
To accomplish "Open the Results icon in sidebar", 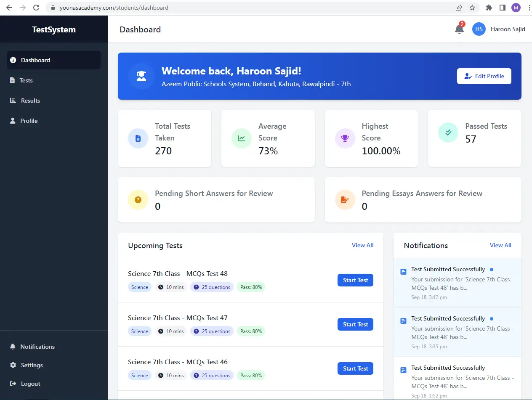I will (x=12, y=101).
